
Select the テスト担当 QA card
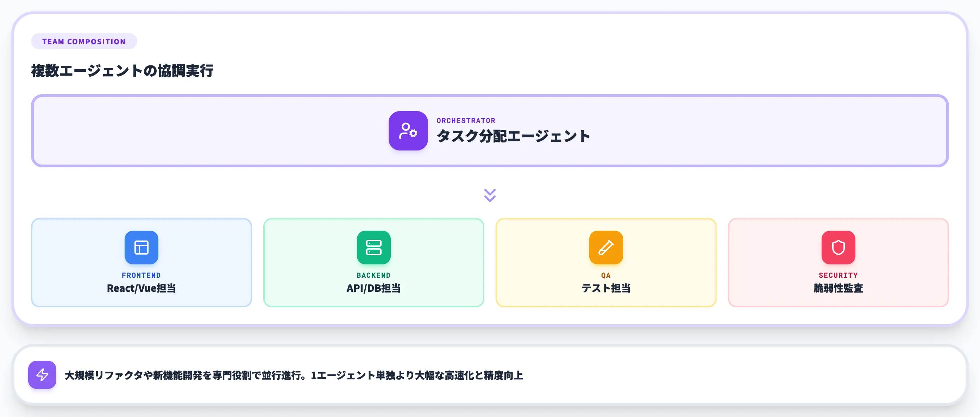(x=606, y=262)
